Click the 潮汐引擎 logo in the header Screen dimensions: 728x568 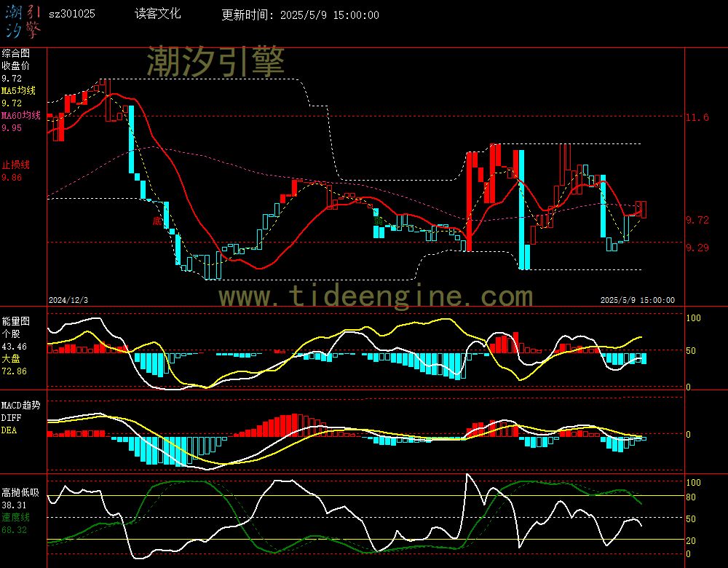pos(23,22)
